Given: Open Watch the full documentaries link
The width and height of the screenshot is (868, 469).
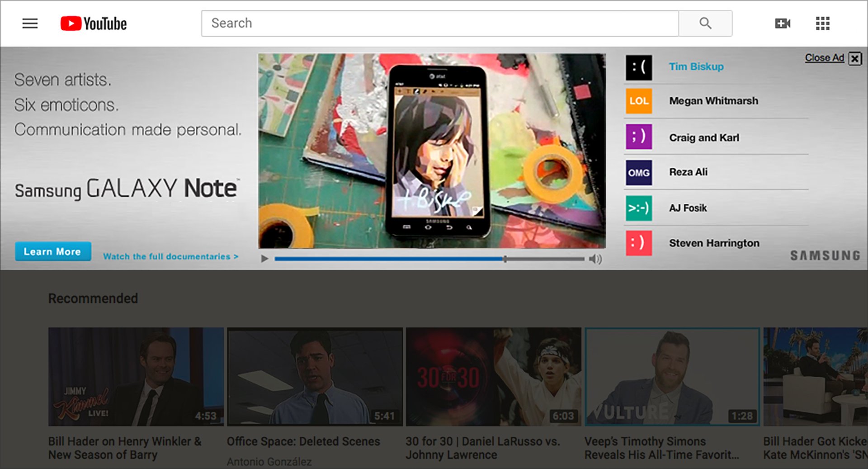Looking at the screenshot, I should pos(170,256).
